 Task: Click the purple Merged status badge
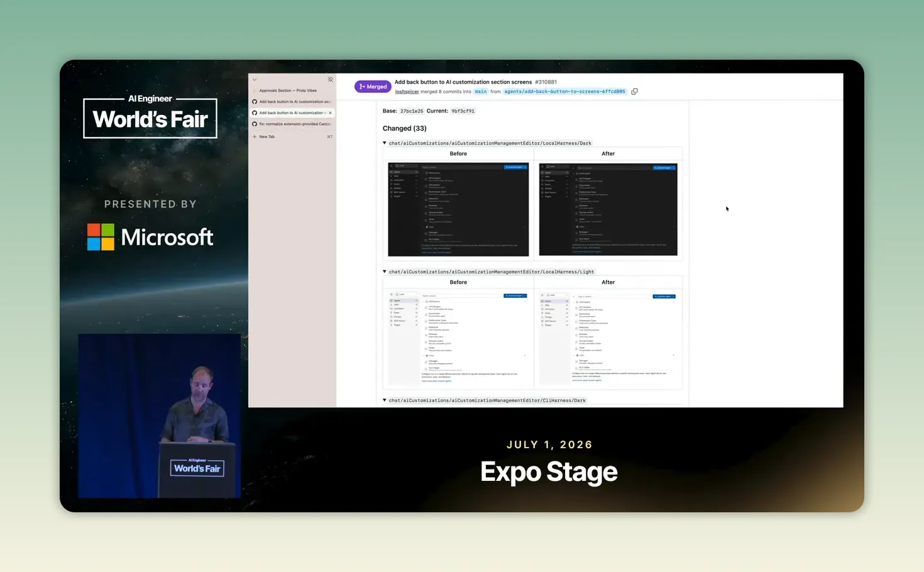(373, 87)
